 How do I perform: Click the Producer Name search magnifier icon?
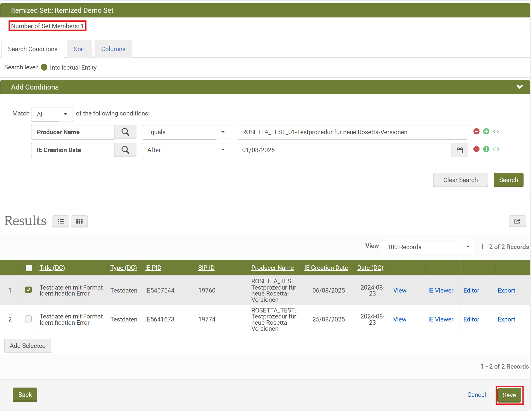[125, 132]
